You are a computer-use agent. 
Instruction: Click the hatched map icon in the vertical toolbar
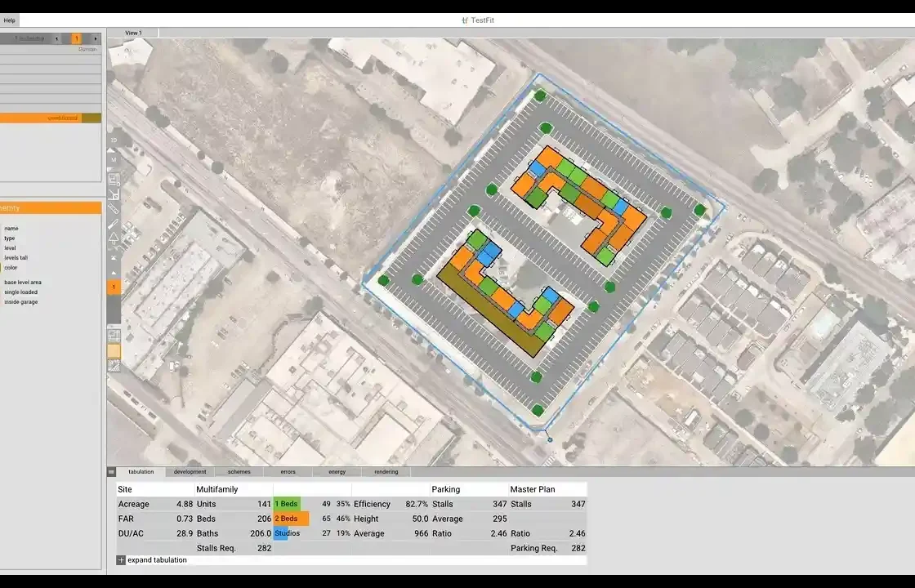[x=114, y=366]
